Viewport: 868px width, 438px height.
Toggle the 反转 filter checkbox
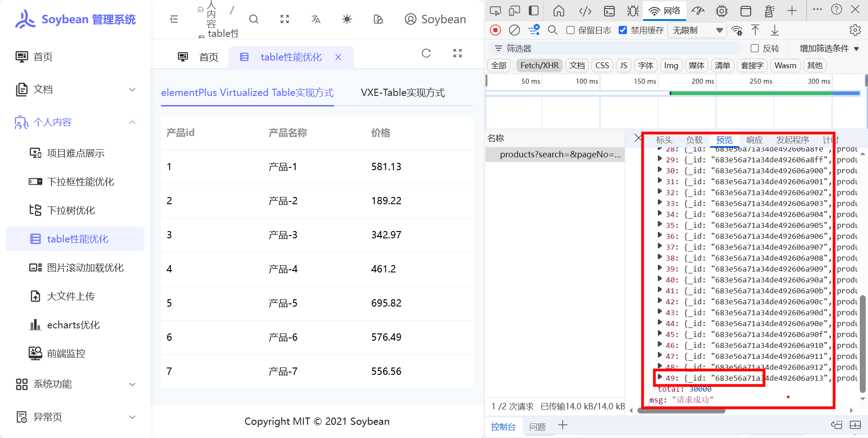[x=755, y=48]
